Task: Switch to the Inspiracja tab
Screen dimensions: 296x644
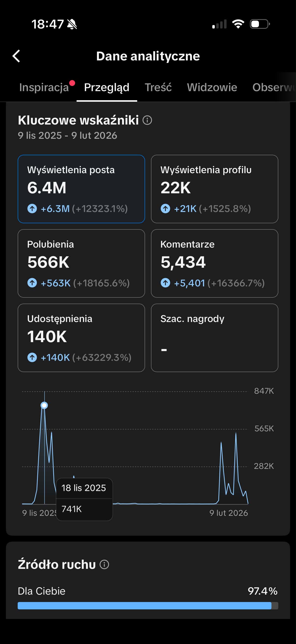Action: (x=44, y=87)
